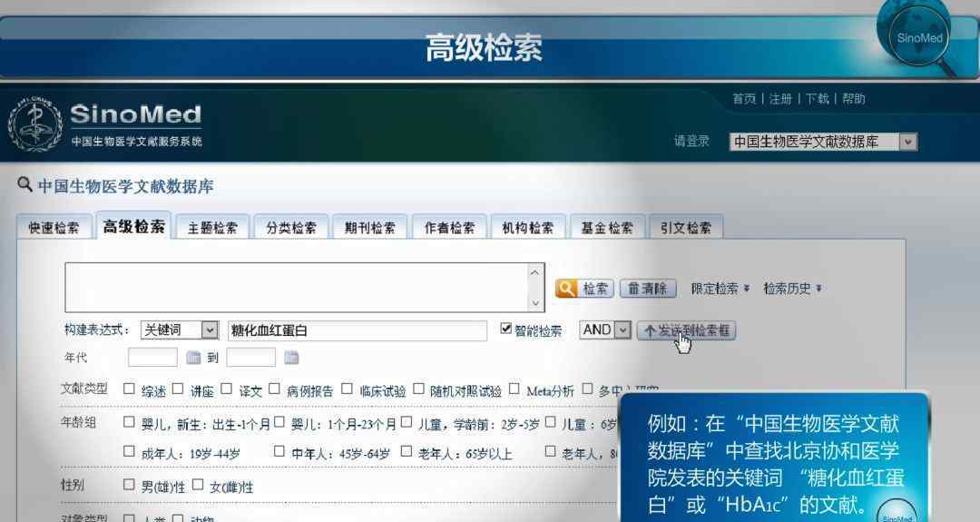This screenshot has width=980, height=522.
Task: Check the Meta分析 checkbox
Action: [x=514, y=389]
